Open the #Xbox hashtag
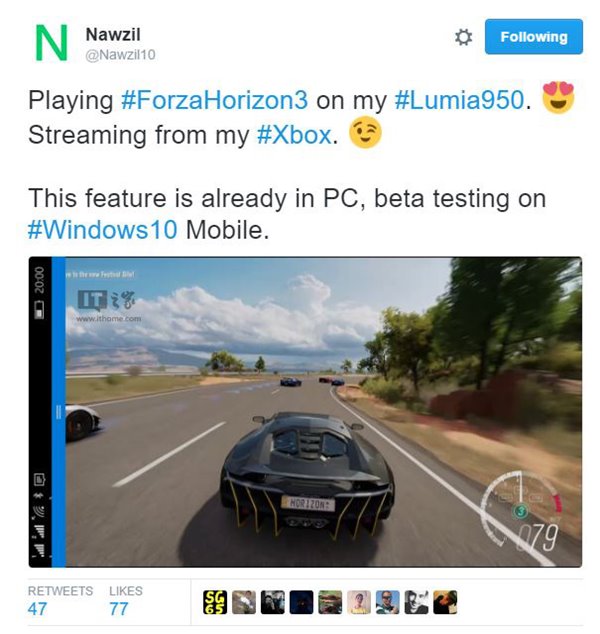 pyautogui.click(x=294, y=135)
